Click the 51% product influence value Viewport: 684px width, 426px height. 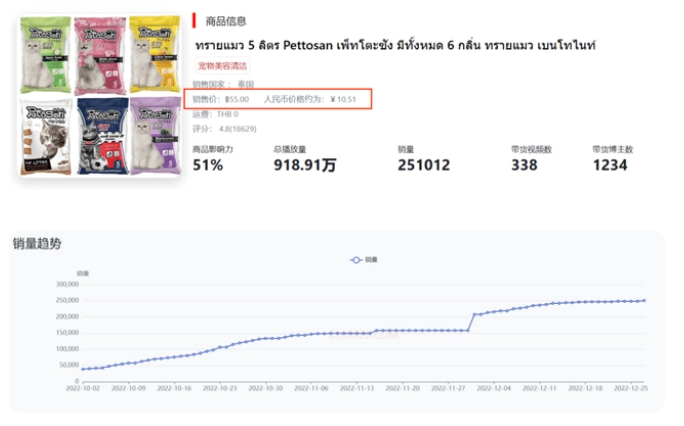(x=208, y=165)
